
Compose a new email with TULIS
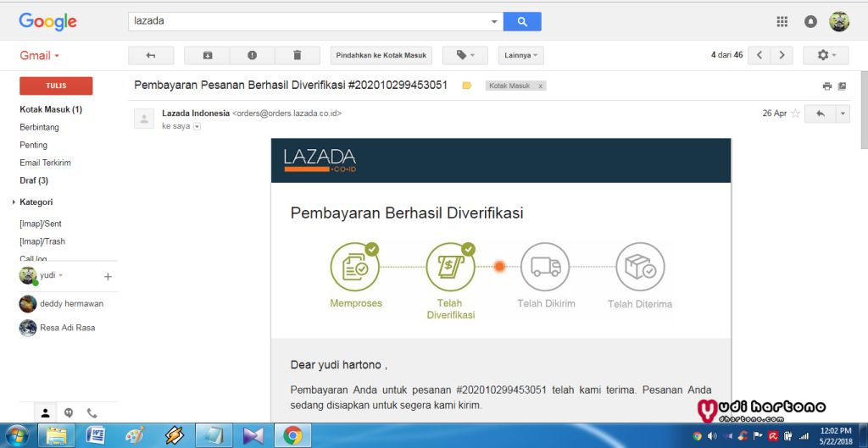point(56,86)
